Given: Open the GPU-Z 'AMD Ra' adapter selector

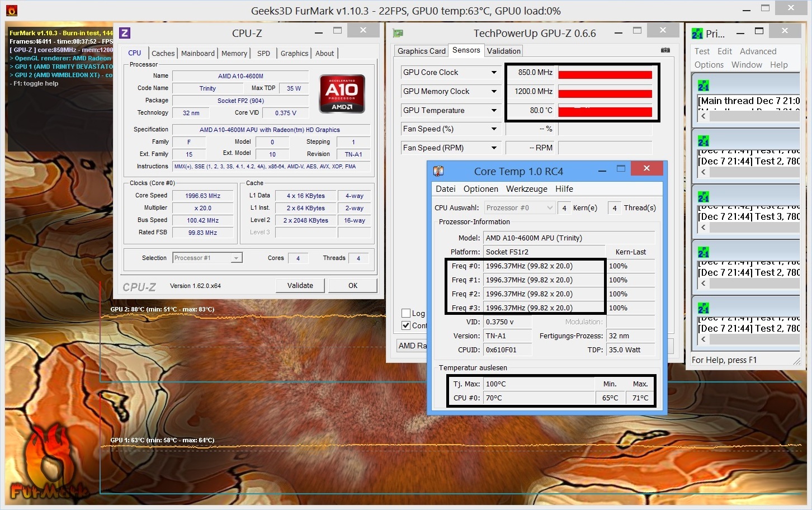Looking at the screenshot, I should tap(412, 346).
